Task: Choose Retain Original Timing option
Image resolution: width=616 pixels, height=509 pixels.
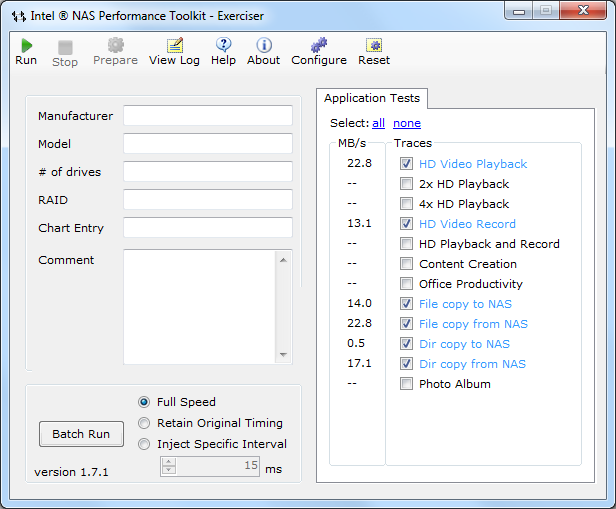Action: pos(144,423)
